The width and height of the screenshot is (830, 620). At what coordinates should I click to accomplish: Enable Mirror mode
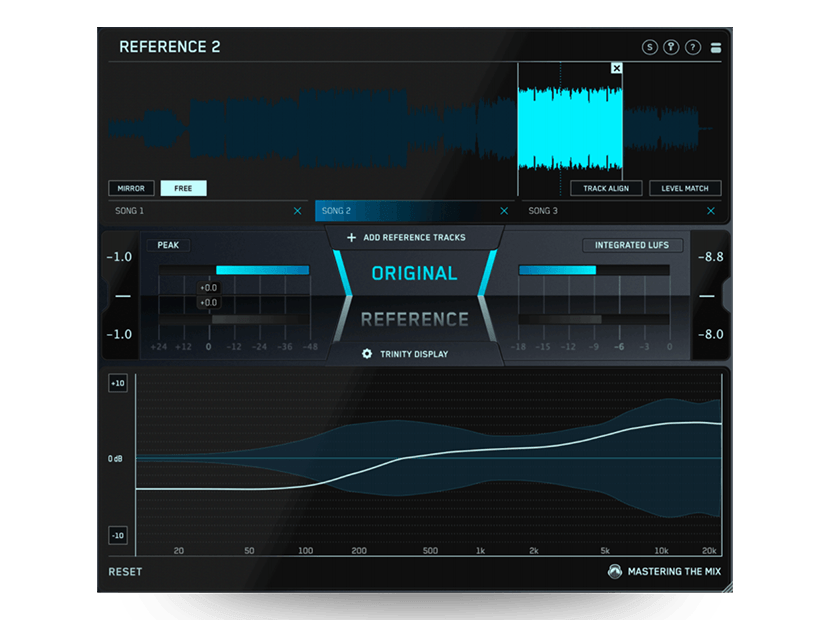tap(131, 188)
